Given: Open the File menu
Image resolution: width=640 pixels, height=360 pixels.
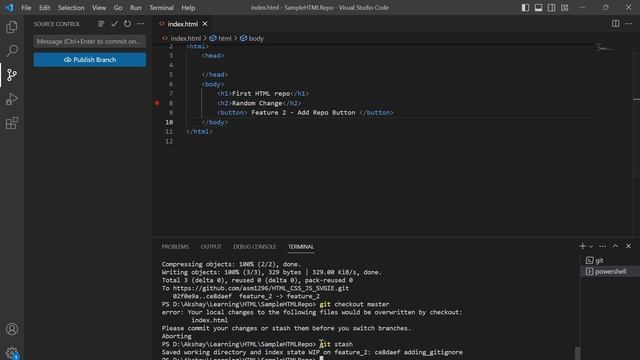Looking at the screenshot, I should pyautogui.click(x=26, y=7).
